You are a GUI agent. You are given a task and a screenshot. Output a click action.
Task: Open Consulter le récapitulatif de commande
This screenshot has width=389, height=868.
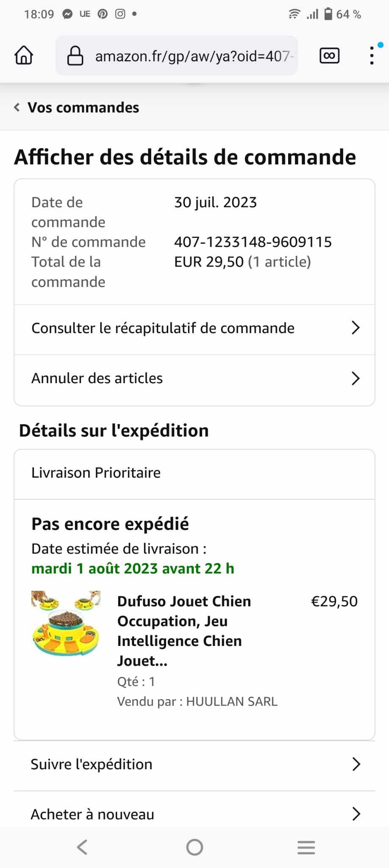(x=163, y=328)
